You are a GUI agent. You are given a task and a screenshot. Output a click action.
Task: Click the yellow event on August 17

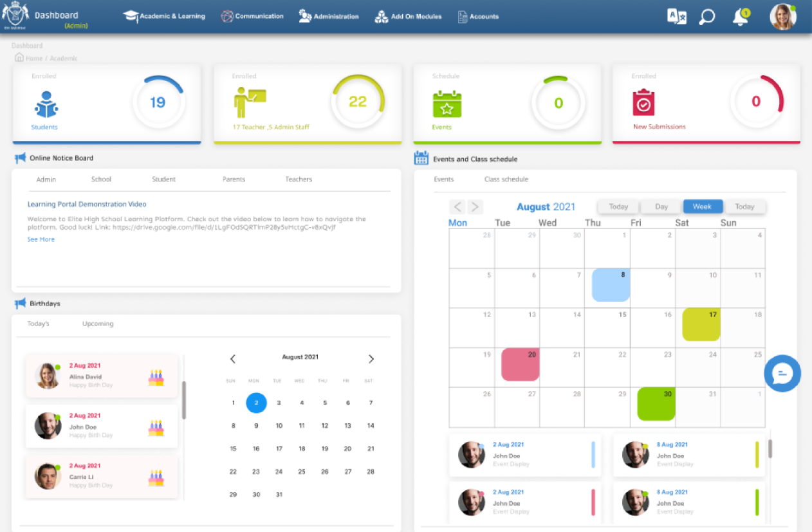coord(701,324)
